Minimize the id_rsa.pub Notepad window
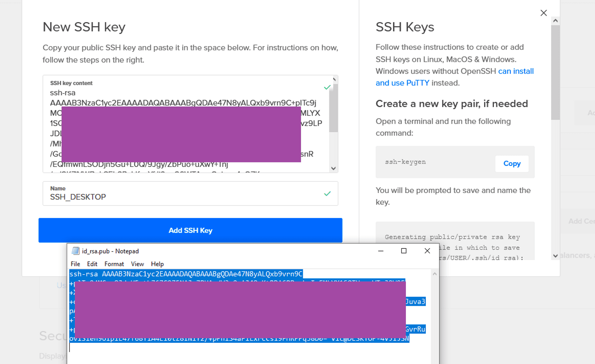This screenshot has height=364, width=595. click(x=381, y=251)
